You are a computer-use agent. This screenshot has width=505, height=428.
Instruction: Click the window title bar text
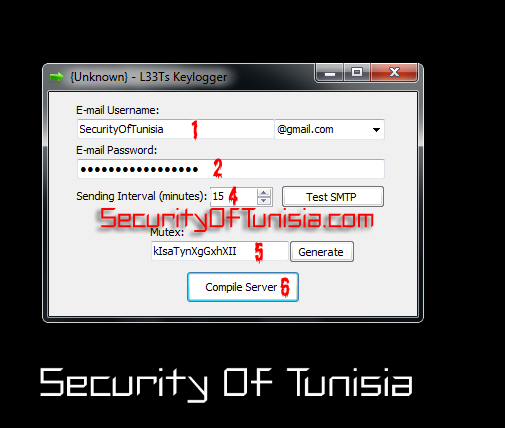point(149,77)
